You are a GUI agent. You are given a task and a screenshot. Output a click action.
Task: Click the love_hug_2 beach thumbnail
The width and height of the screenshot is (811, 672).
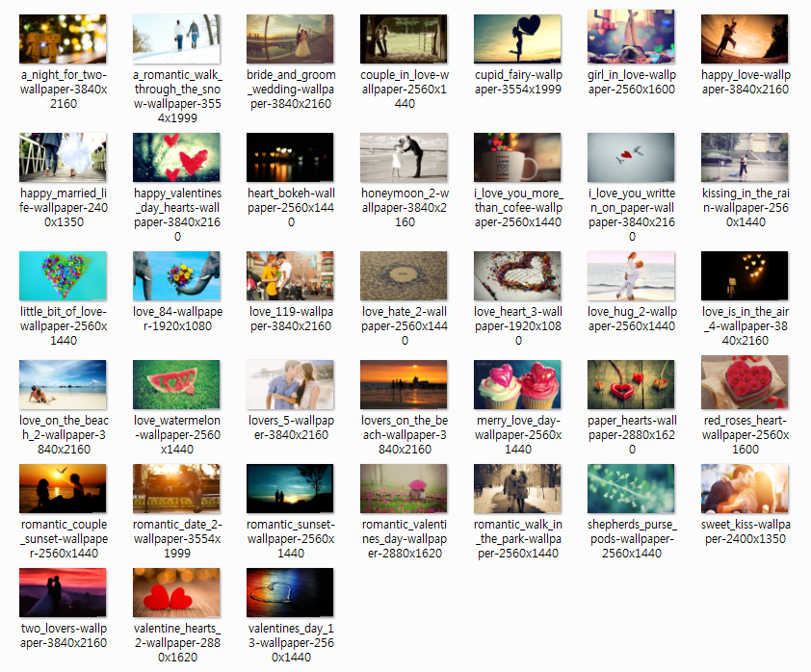pos(631,275)
